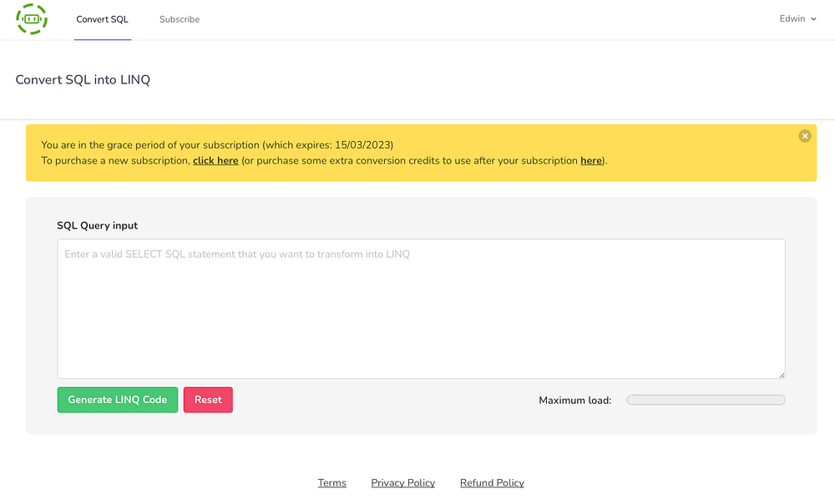Screen dimensions: 835x504
Task: Open the Subscribe tab
Action: [180, 19]
